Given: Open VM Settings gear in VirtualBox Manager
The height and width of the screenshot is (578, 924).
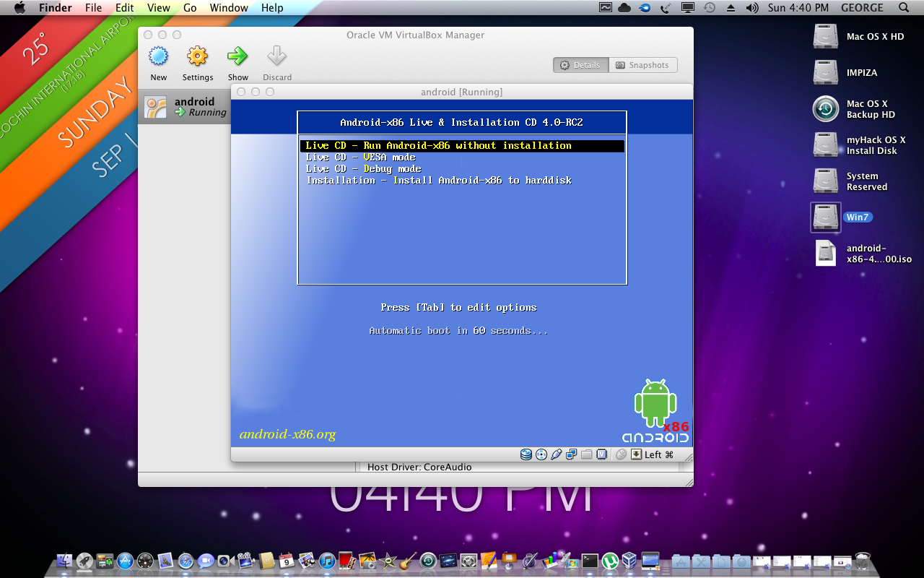Looking at the screenshot, I should [197, 56].
